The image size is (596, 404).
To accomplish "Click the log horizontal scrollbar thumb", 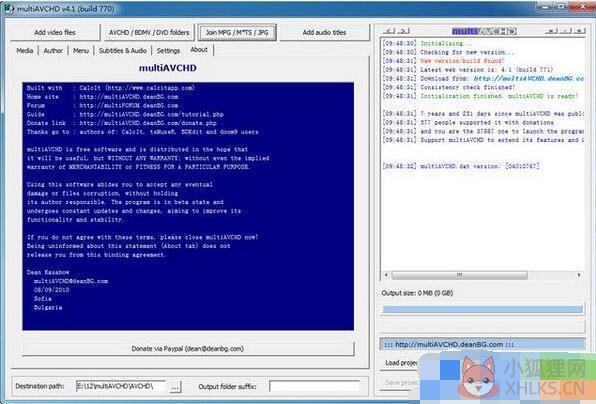I will click(x=460, y=275).
